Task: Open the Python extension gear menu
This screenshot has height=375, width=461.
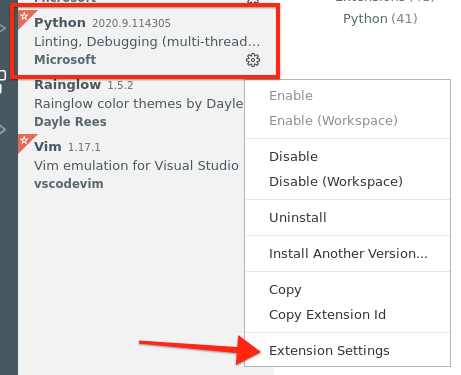Action: click(x=253, y=60)
